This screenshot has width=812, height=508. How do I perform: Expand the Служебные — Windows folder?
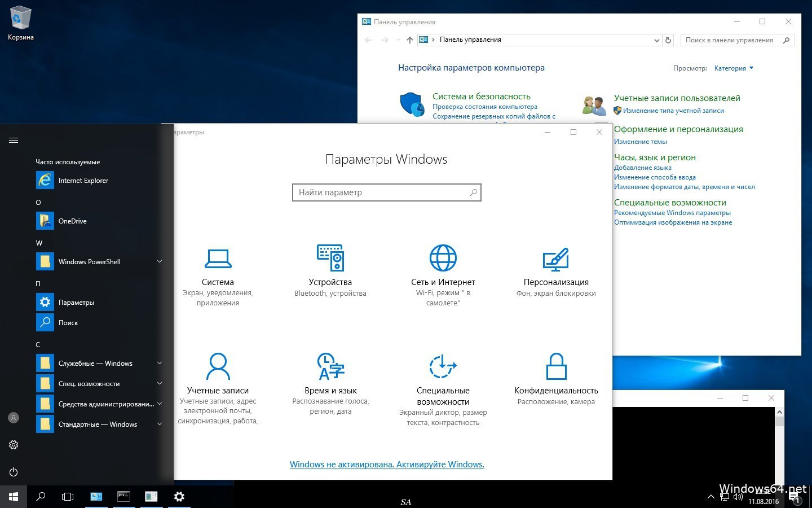[160, 363]
